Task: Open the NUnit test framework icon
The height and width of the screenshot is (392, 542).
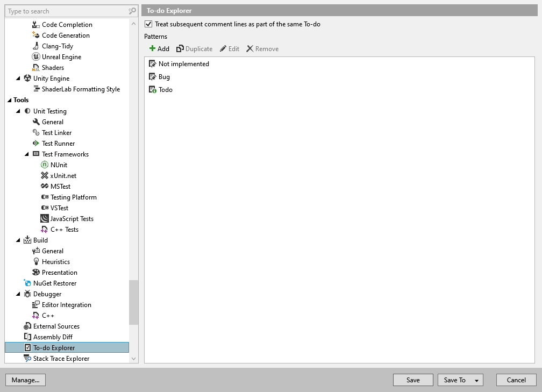Action: [x=44, y=165]
